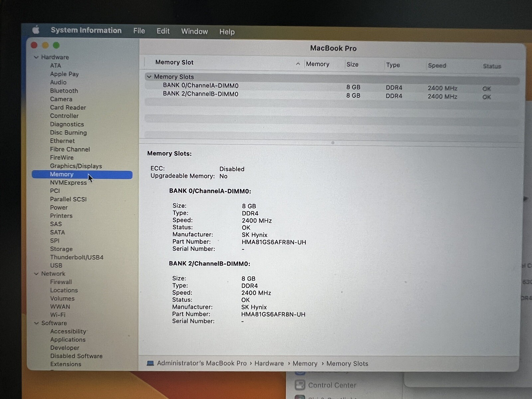Select the BANK 2/ChannelB-DIMM0 table row
Image resolution: width=532 pixels, height=399 pixels.
pyautogui.click(x=332, y=95)
